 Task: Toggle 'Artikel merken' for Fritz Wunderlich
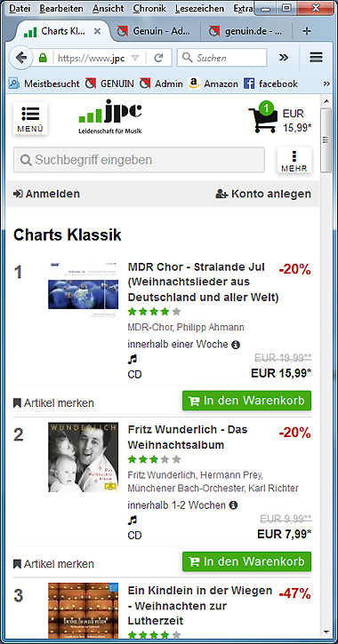click(x=53, y=564)
